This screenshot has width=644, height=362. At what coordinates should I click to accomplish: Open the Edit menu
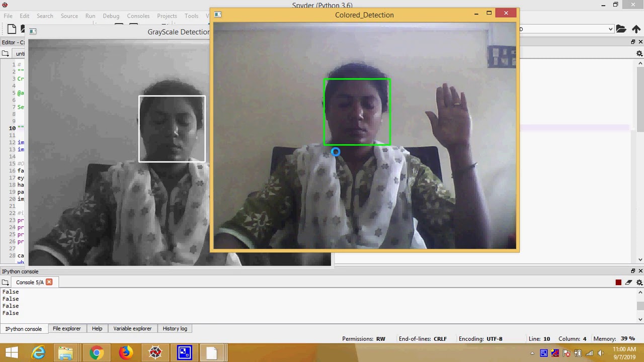point(24,16)
